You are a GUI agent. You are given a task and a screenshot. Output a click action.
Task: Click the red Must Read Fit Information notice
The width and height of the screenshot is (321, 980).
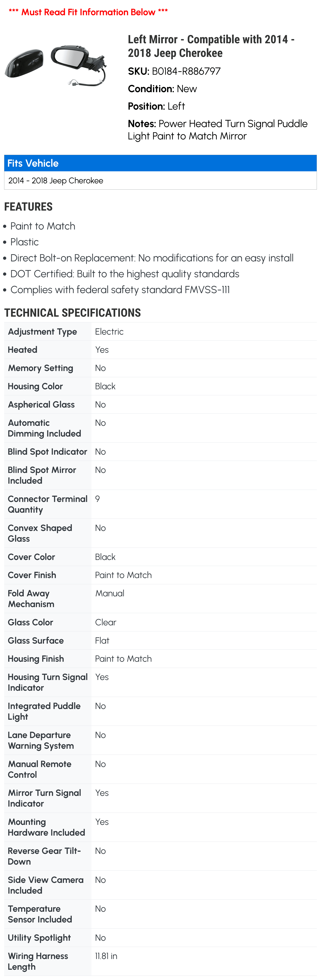point(88,12)
